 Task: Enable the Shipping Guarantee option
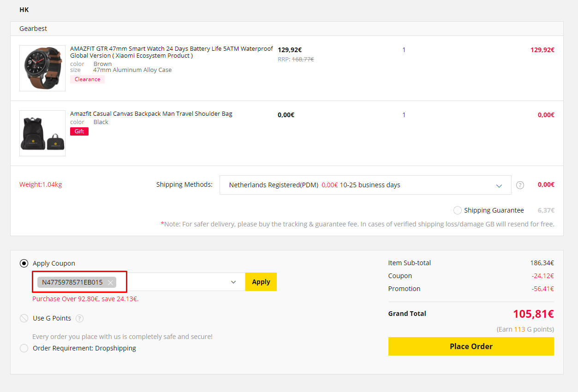click(458, 210)
